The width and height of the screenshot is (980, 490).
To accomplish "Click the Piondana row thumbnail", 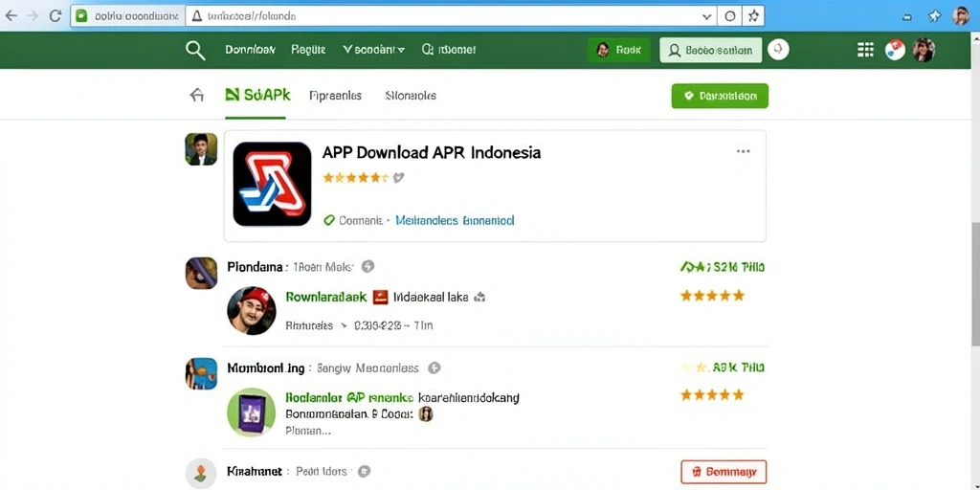I will pos(201,273).
